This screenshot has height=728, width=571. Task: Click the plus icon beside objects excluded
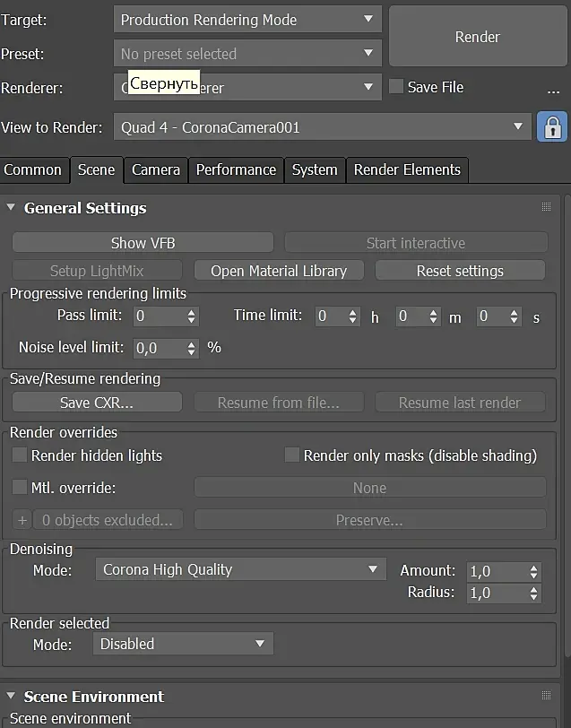pyautogui.click(x=22, y=520)
